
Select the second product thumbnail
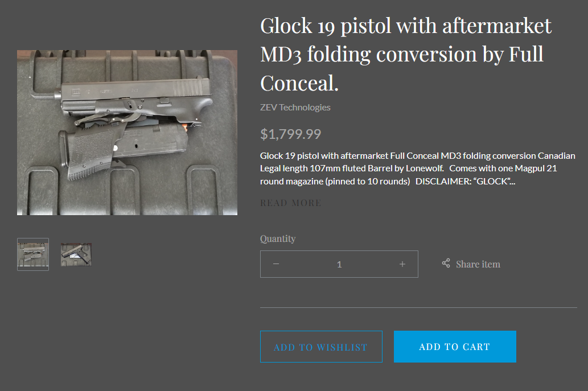[x=76, y=254]
